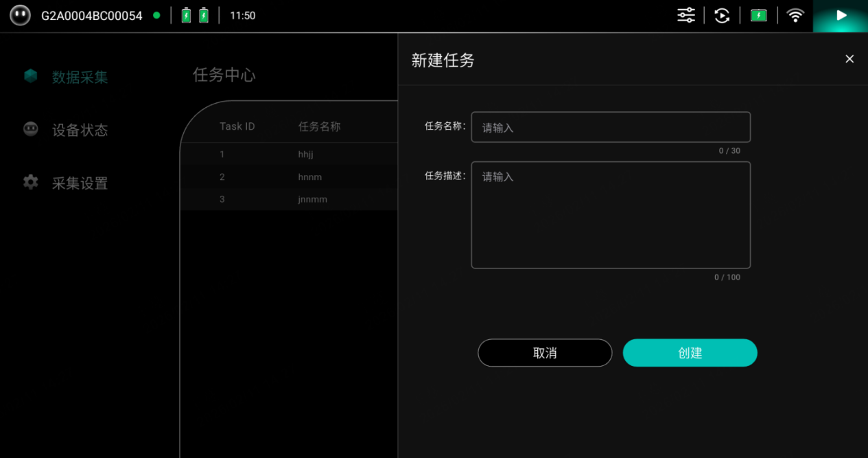Click the 数据采集 cube icon
Screen dimensions: 868x458
point(31,76)
